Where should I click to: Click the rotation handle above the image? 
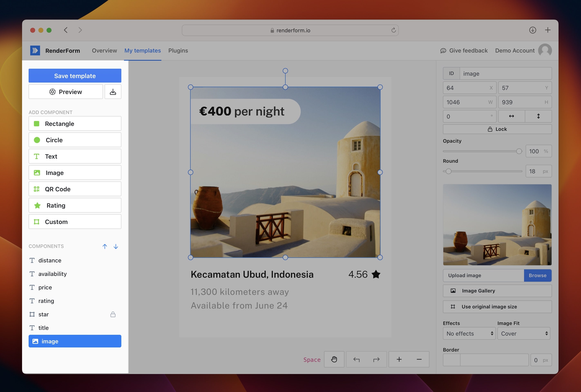(x=285, y=71)
